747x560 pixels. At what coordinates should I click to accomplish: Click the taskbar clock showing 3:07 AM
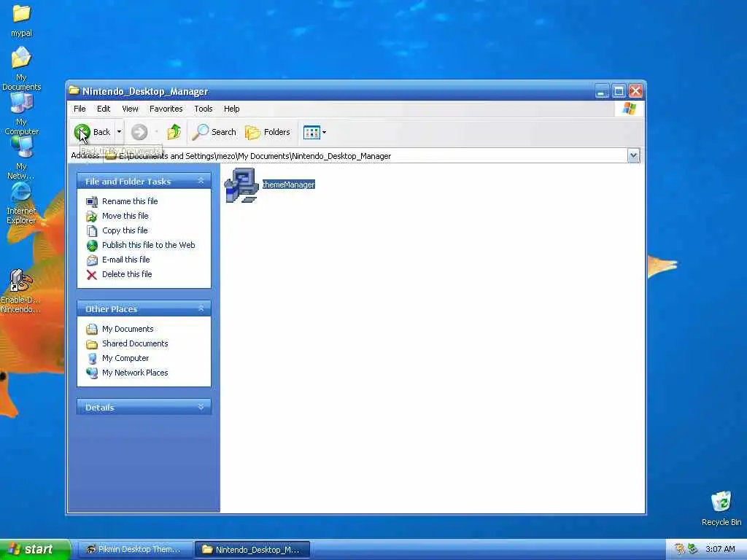click(x=720, y=549)
